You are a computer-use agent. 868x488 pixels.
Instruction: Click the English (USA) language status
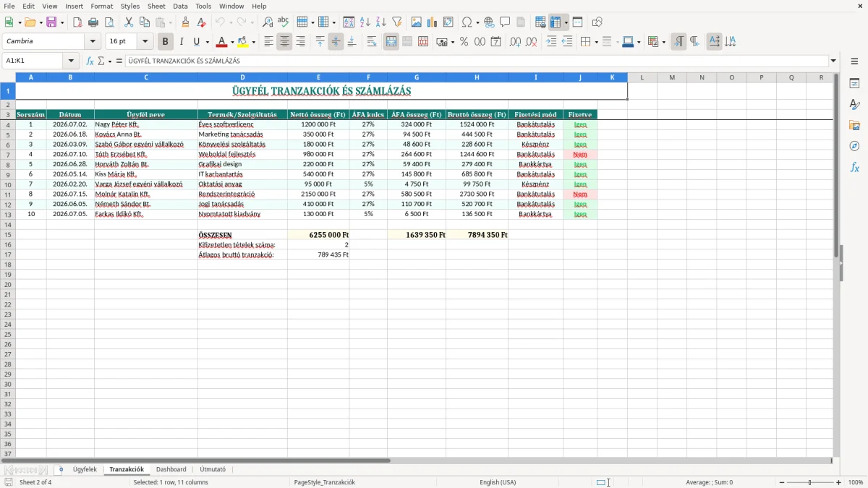coord(498,482)
